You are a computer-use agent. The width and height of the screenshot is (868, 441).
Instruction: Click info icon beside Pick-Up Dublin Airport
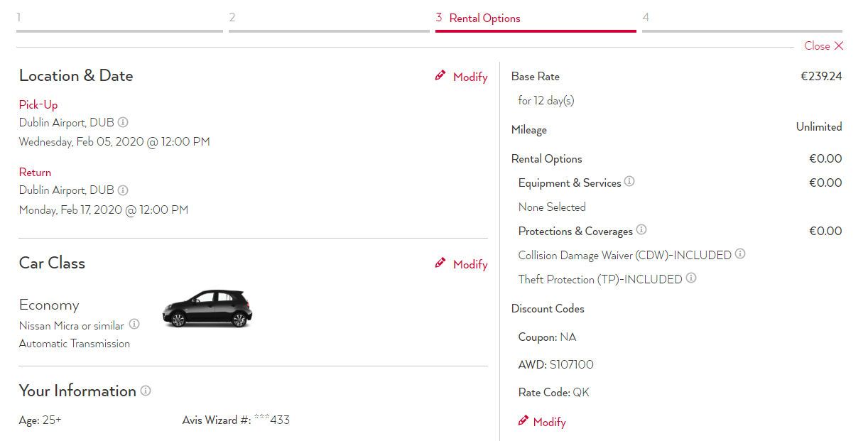123,122
